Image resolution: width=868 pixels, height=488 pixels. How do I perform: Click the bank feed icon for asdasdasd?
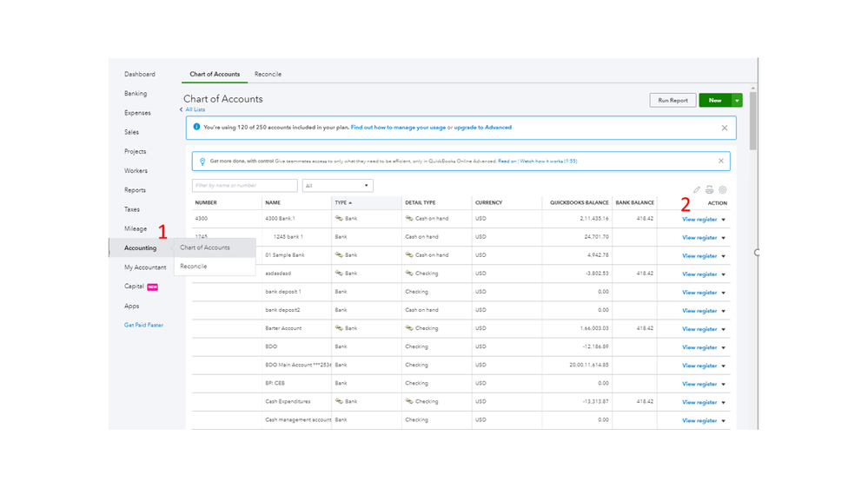point(339,274)
